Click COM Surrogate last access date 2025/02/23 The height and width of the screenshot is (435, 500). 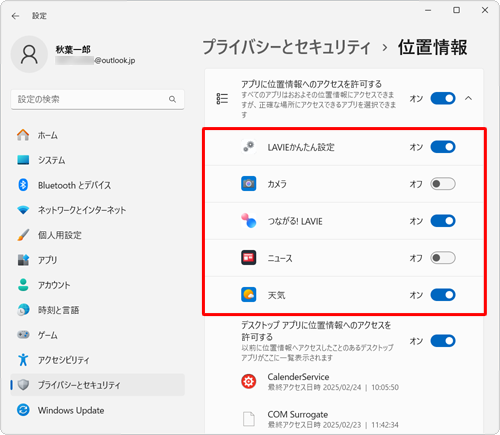pyautogui.click(x=342, y=425)
